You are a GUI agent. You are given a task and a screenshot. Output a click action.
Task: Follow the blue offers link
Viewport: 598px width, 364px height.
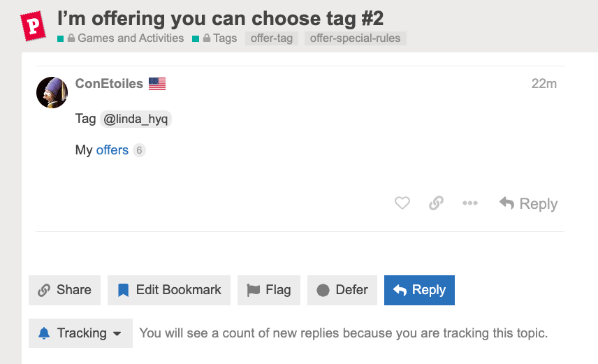112,150
